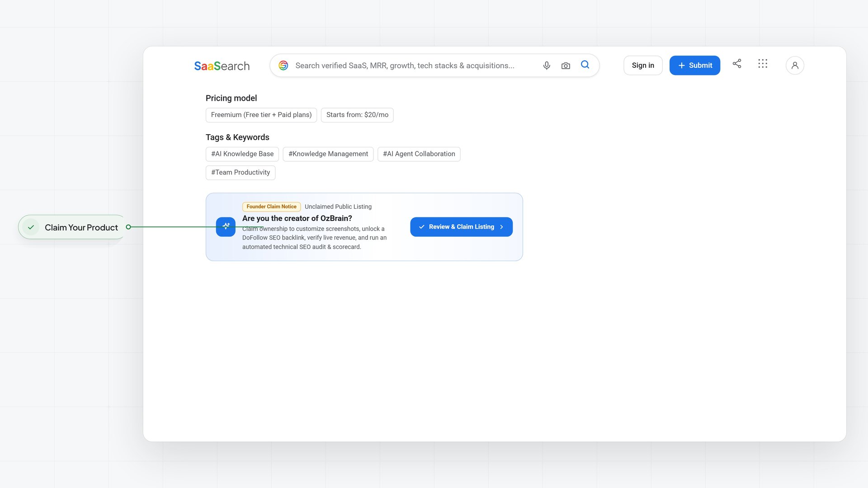Open the #Team Productivity tag
The width and height of the screenshot is (868, 488).
241,173
